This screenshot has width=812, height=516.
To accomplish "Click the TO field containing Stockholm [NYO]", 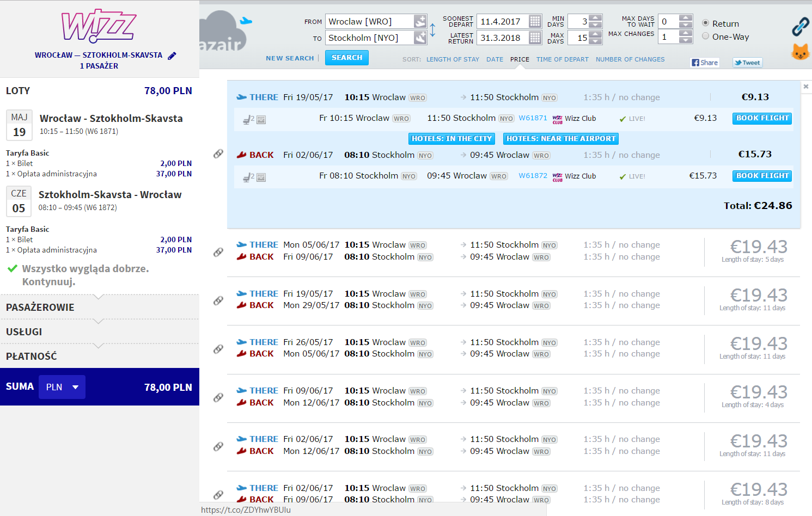I will coord(370,38).
